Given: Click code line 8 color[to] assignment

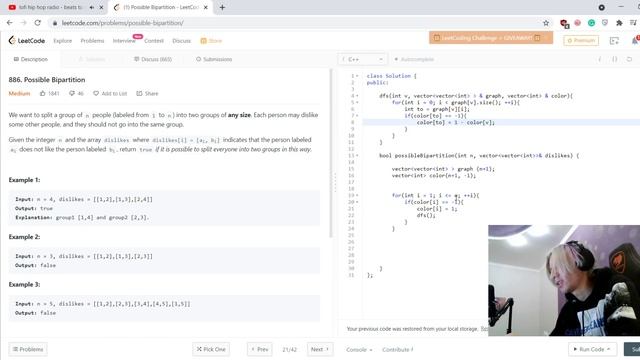Looking at the screenshot, I should click(455, 122).
